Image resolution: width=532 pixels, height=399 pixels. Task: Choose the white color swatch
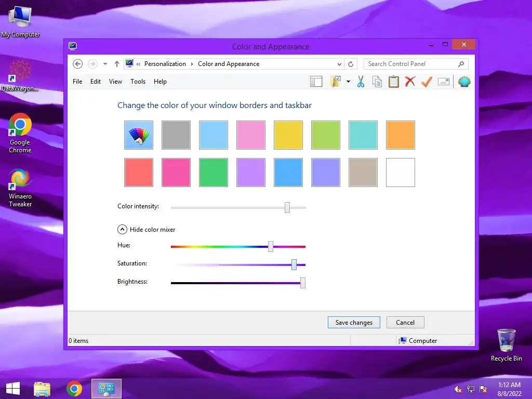coord(401,172)
